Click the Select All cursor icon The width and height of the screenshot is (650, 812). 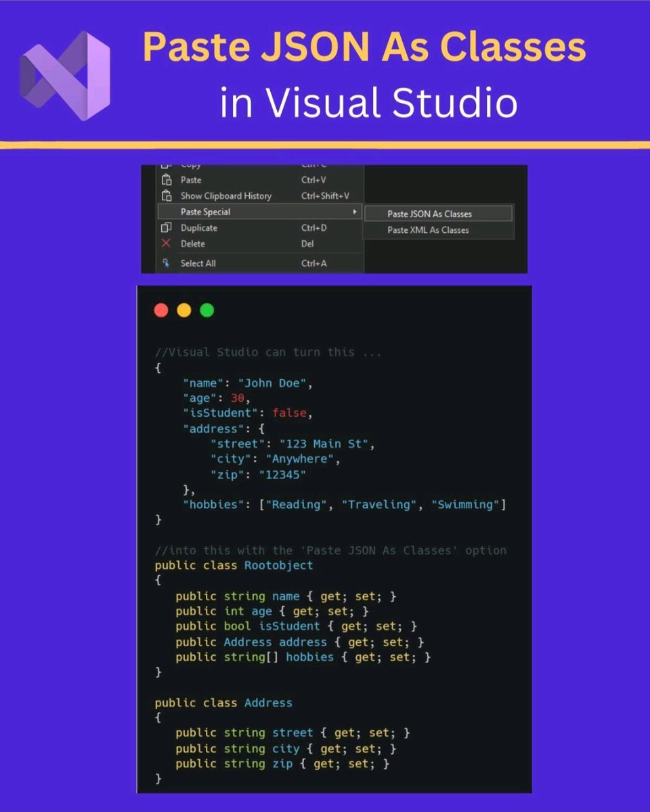[x=166, y=263]
